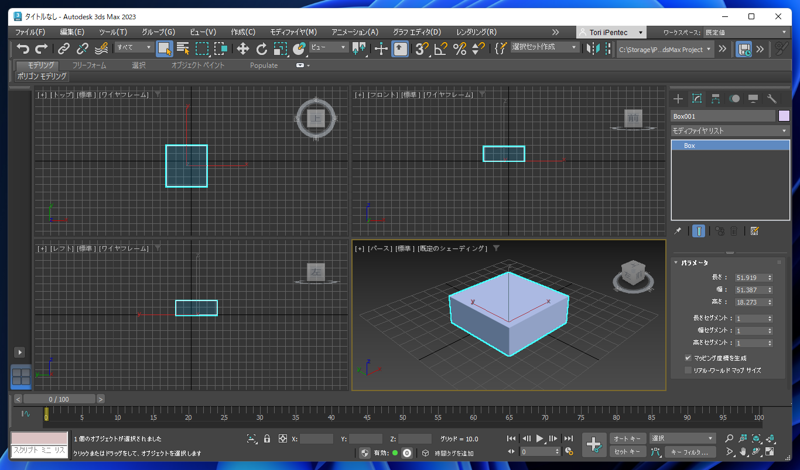This screenshot has height=470, width=800.
Task: Click the Bind to Space Warp icon
Action: pos(101,48)
